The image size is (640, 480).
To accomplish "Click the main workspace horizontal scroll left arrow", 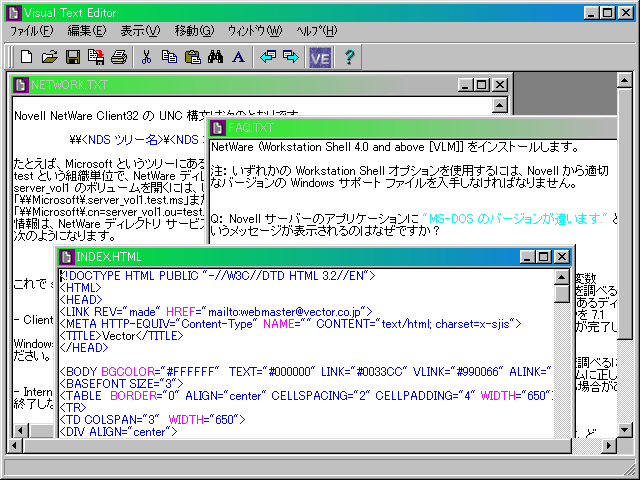I will [14, 445].
